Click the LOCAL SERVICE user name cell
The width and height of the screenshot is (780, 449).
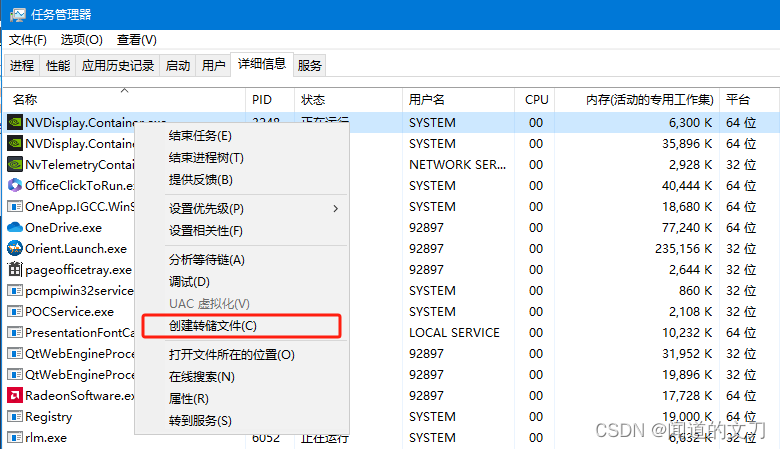click(454, 332)
